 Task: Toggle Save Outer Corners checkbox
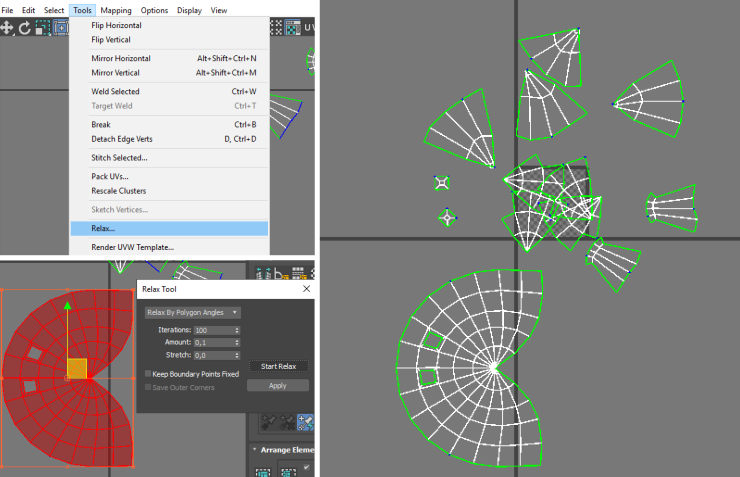149,387
